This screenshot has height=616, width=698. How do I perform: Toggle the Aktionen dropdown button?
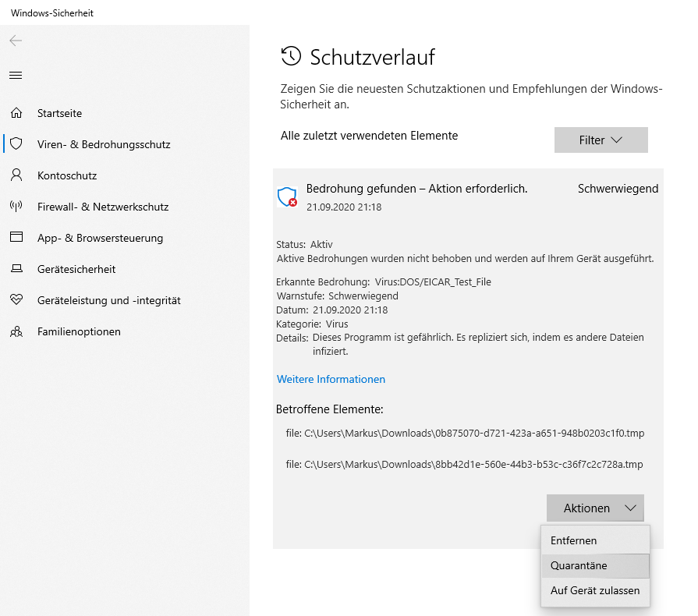595,508
